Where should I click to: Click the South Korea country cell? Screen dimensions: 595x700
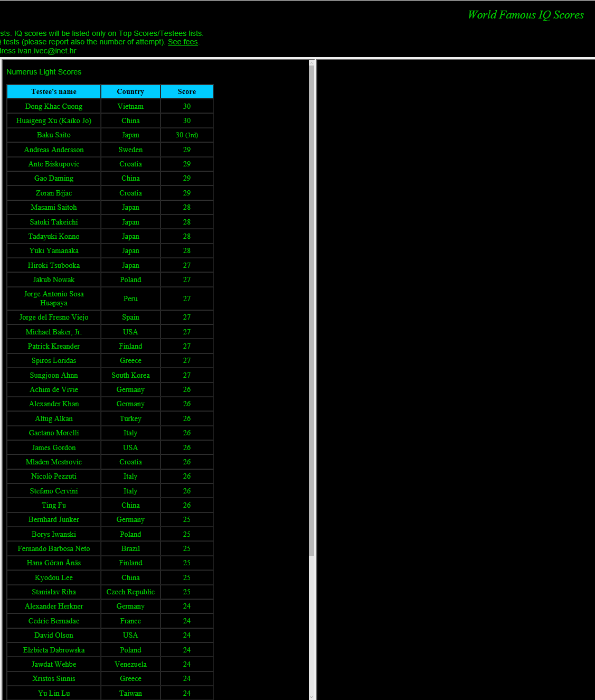(x=130, y=376)
